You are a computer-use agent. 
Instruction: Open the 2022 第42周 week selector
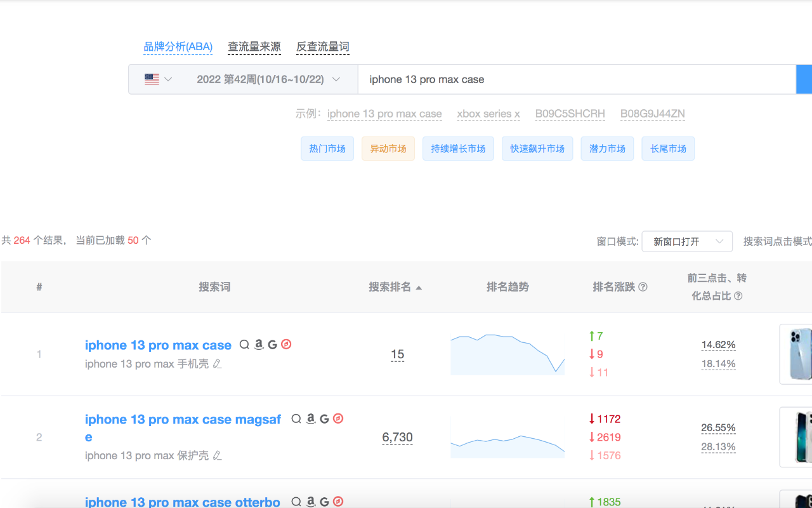click(x=268, y=79)
